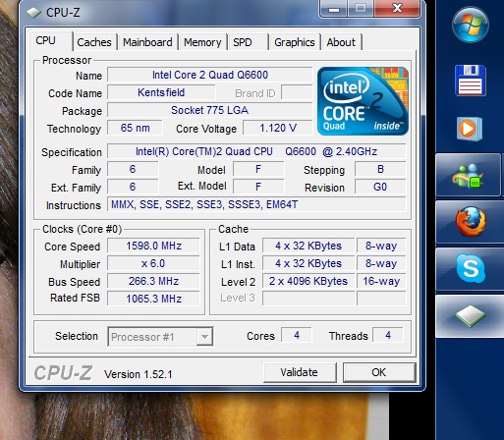The height and width of the screenshot is (440, 504).
Task: Click the Revision value G0
Action: (380, 187)
